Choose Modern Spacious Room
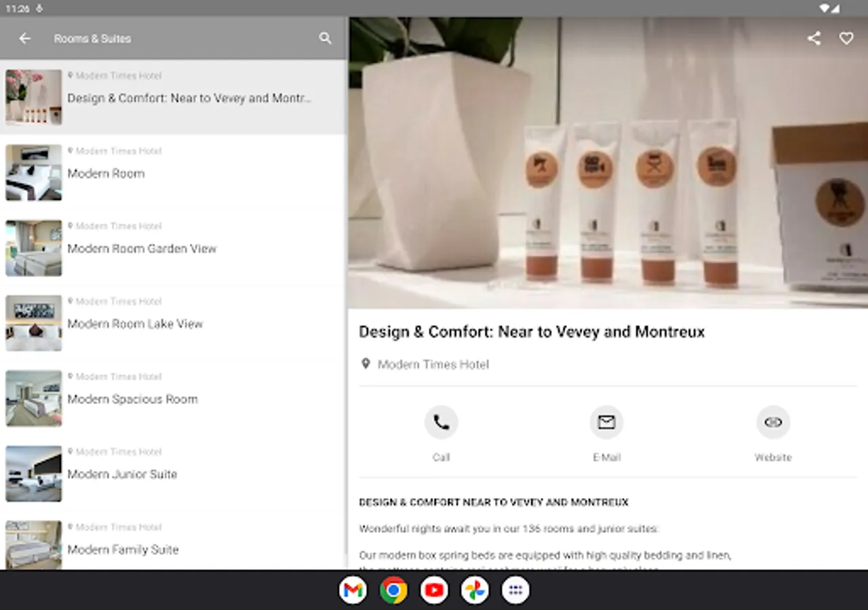The height and width of the screenshot is (610, 868). coord(173,398)
